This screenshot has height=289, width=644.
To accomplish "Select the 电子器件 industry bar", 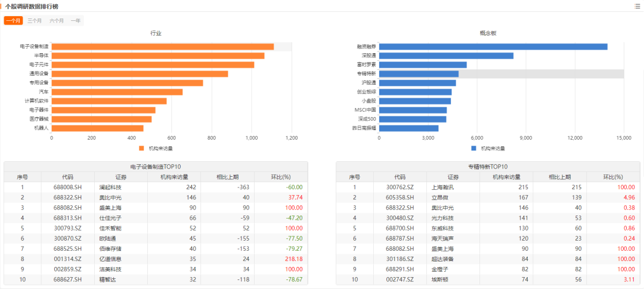I will point(104,110).
